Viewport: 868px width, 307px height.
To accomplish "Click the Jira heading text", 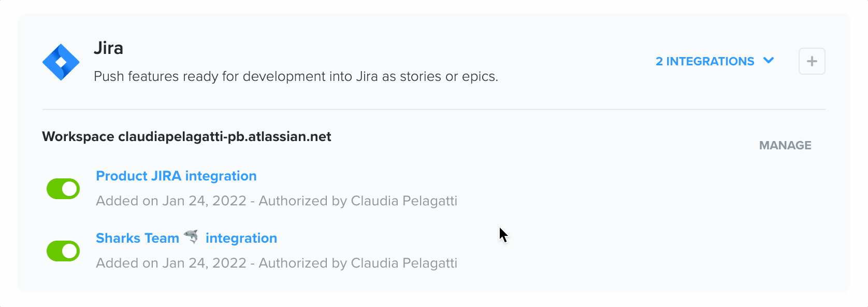I will click(x=108, y=48).
